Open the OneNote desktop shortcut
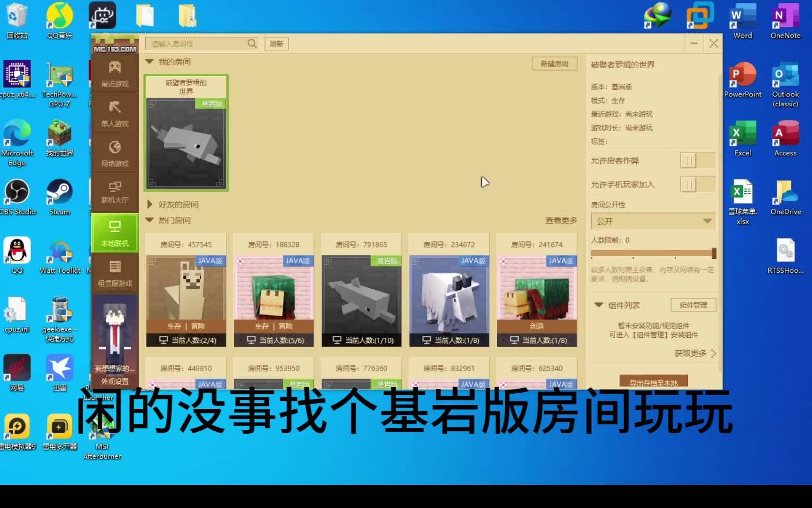This screenshot has height=508, width=812. 785,21
